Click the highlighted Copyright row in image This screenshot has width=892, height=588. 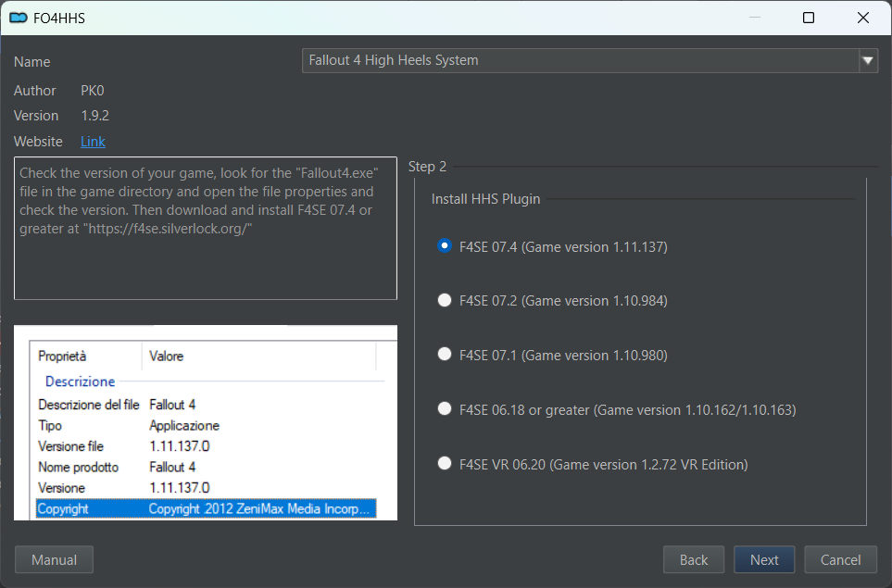206,508
